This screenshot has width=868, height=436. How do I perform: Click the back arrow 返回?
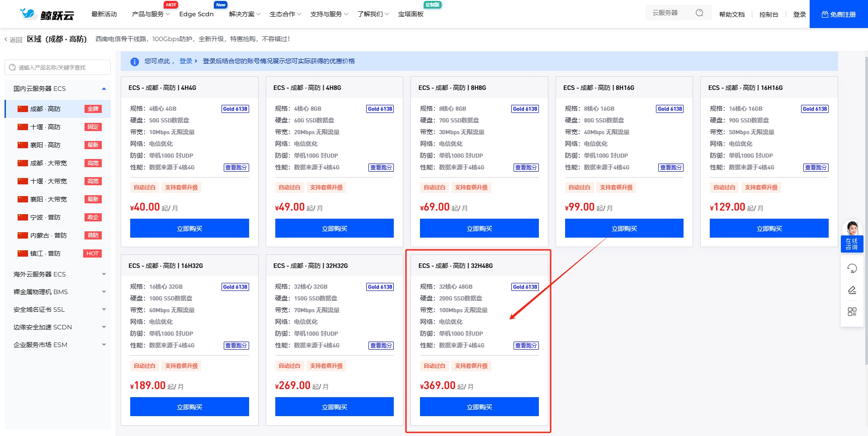tap(13, 40)
